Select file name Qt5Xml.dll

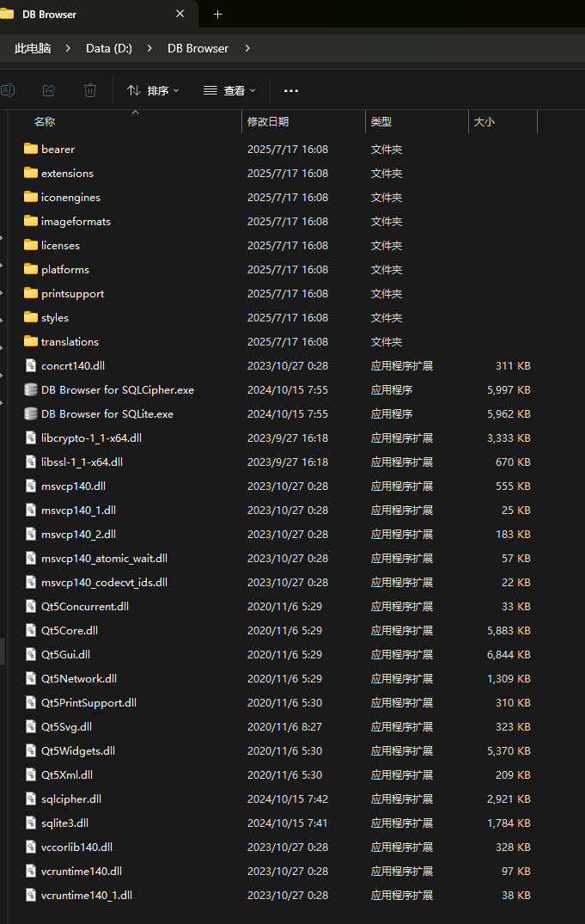67,775
